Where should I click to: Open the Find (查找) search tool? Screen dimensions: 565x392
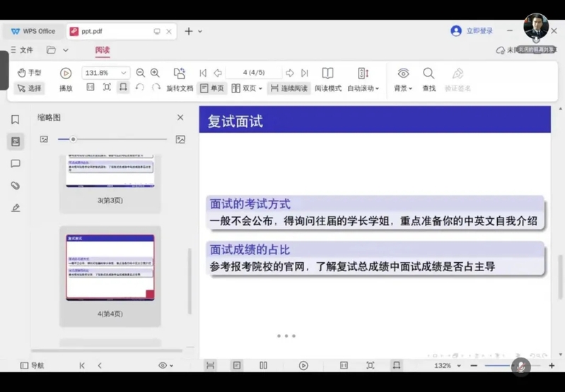[429, 78]
